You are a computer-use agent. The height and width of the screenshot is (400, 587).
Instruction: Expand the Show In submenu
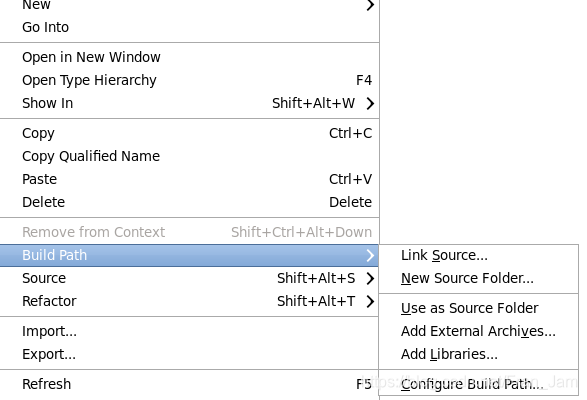pyautogui.click(x=189, y=103)
